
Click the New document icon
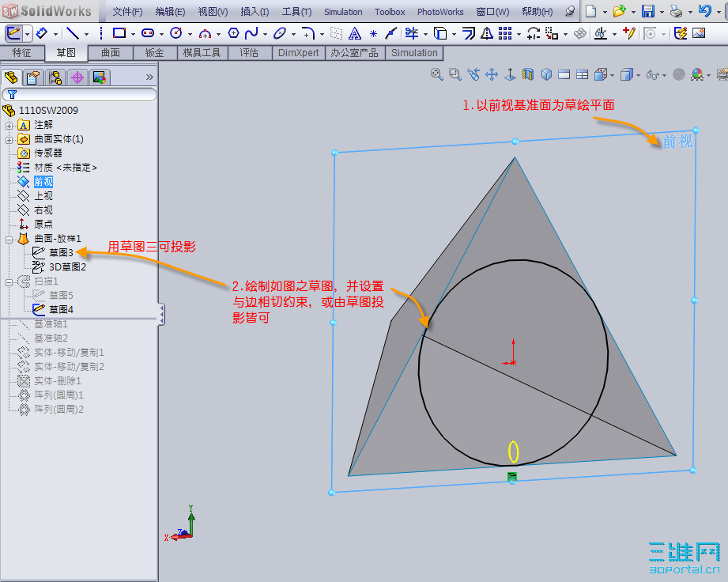click(591, 11)
